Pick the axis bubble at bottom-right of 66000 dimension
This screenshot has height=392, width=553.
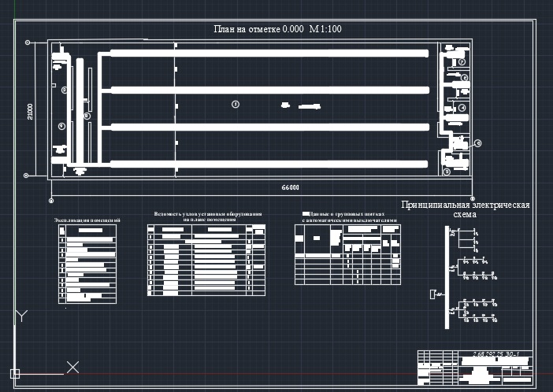click(472, 197)
